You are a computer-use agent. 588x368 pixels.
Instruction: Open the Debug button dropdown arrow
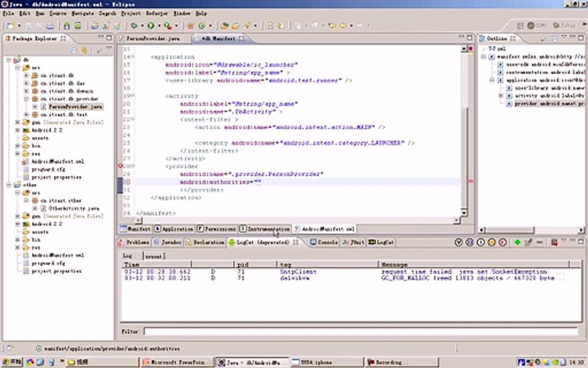(142, 26)
